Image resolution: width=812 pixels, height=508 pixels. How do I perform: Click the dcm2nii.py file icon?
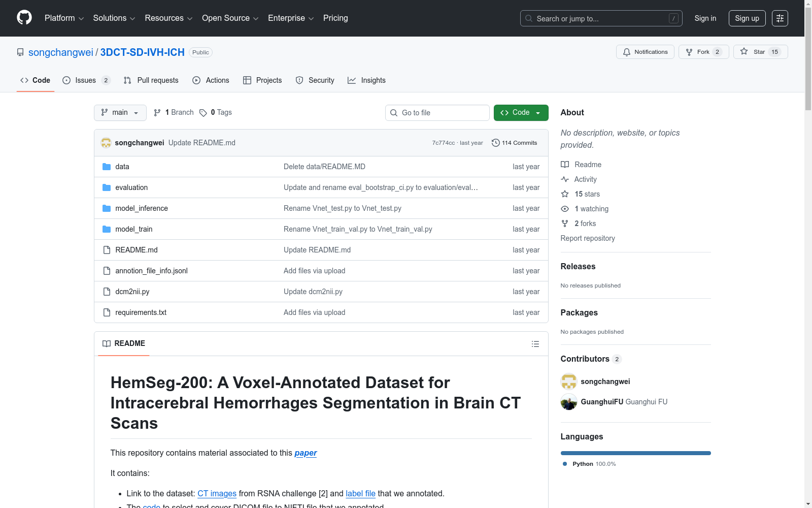(107, 292)
